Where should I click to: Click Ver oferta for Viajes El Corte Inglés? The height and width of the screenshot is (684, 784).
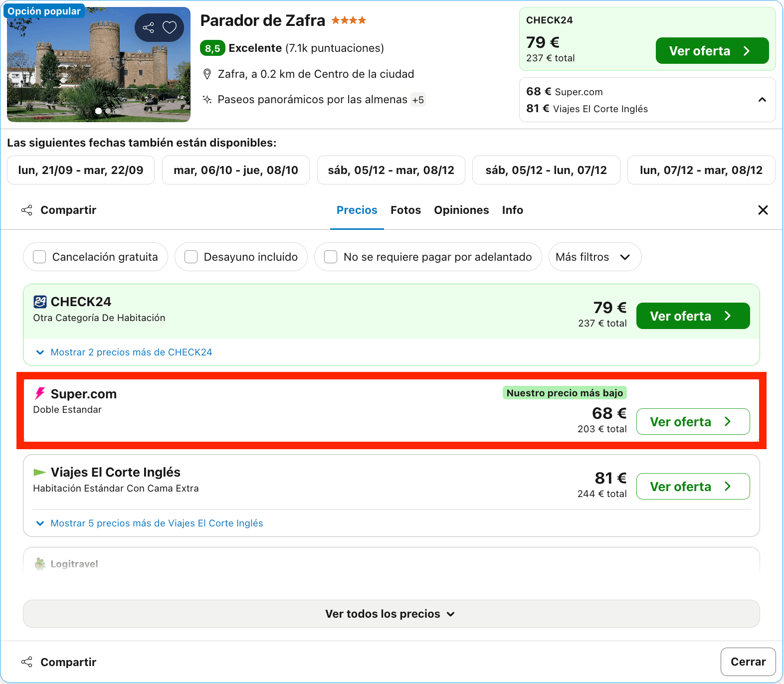[693, 487]
